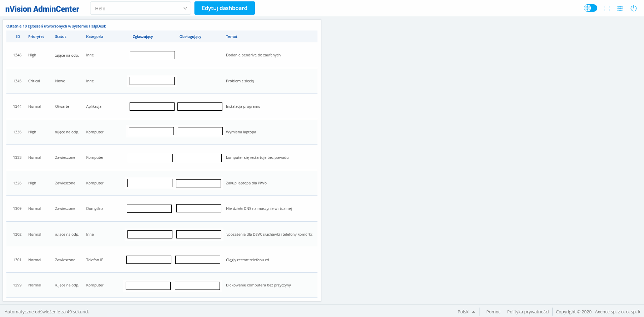Screen dimensions: 644x317
Task: Open ticket 1345 'Problem z siecią'
Action: point(240,81)
